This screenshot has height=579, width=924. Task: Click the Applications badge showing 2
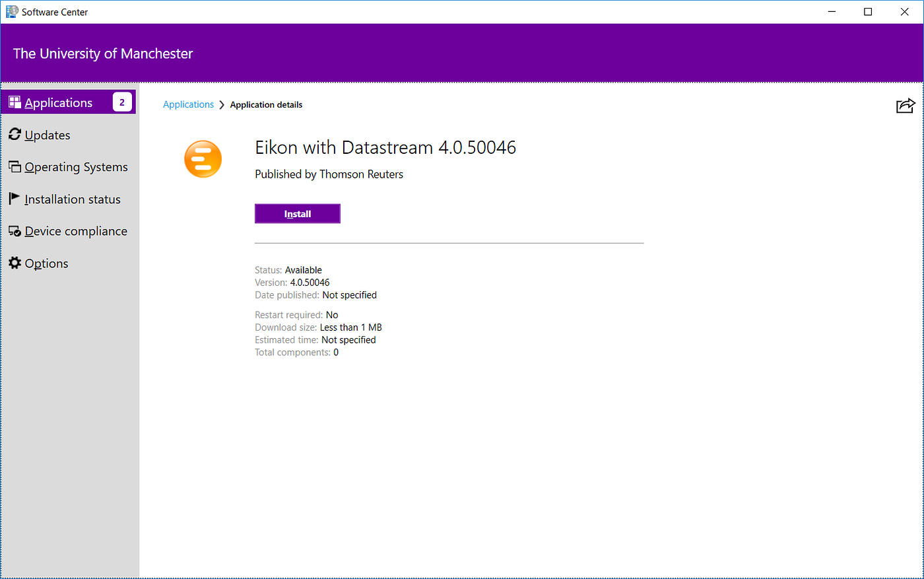(122, 102)
